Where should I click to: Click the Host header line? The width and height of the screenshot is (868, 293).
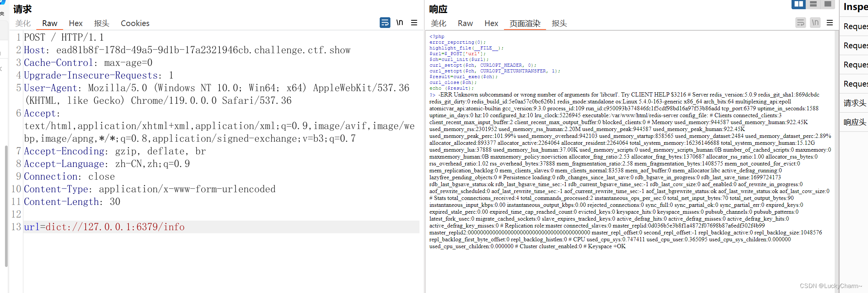(187, 50)
